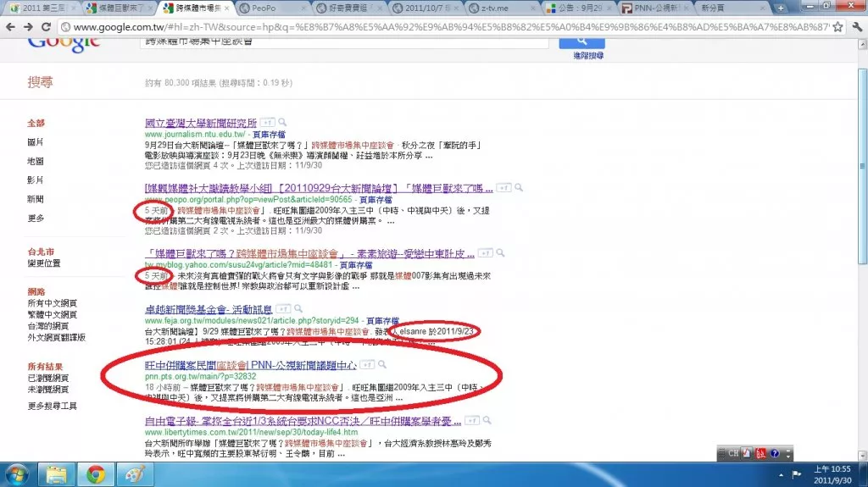
Task: Expand 更多搜尋工具 in the sidebar
Action: point(52,406)
